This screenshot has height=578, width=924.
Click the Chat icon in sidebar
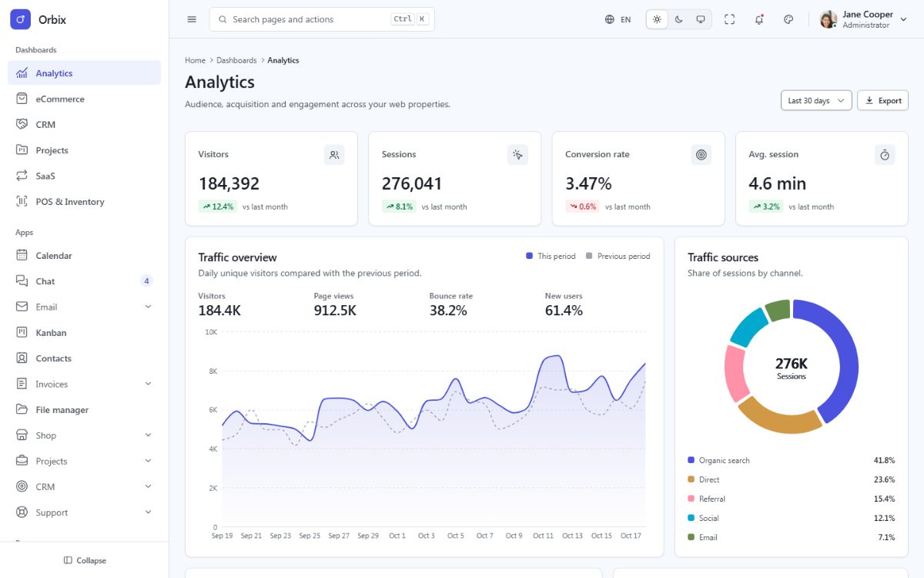(x=22, y=281)
